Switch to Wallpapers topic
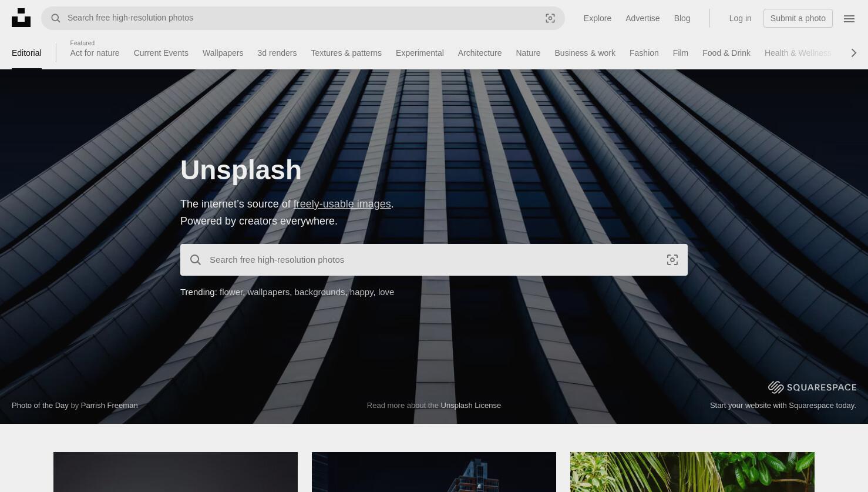The height and width of the screenshot is (492, 868). click(223, 53)
